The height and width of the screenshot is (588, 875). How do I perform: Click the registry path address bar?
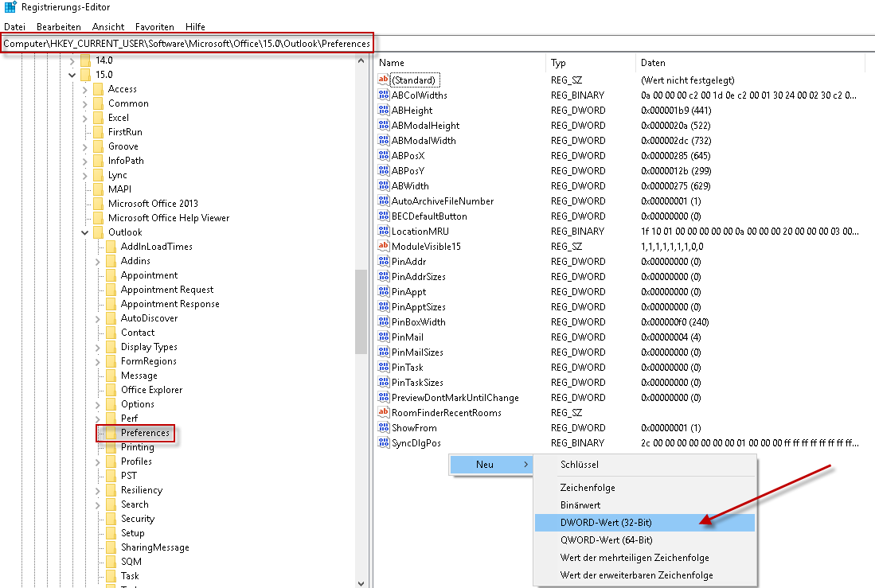[x=438, y=44]
